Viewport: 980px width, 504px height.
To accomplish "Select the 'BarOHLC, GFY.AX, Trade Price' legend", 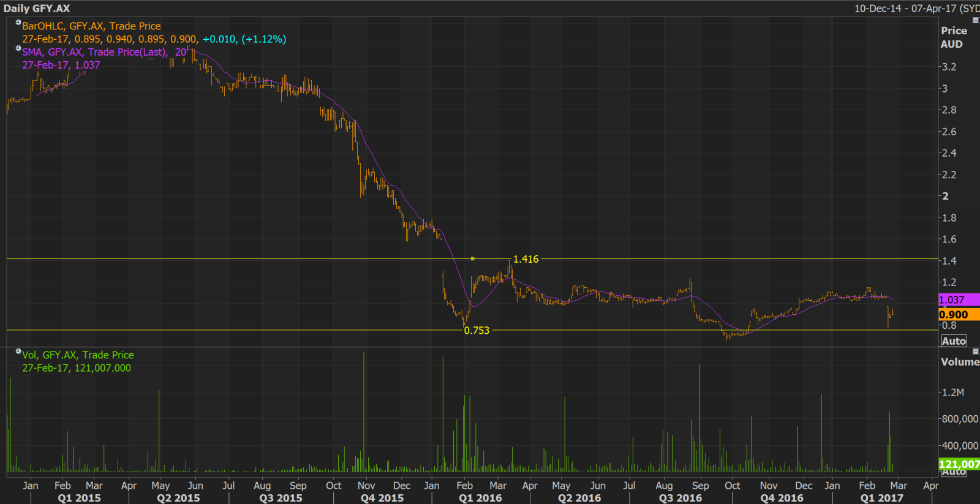I will (x=91, y=26).
